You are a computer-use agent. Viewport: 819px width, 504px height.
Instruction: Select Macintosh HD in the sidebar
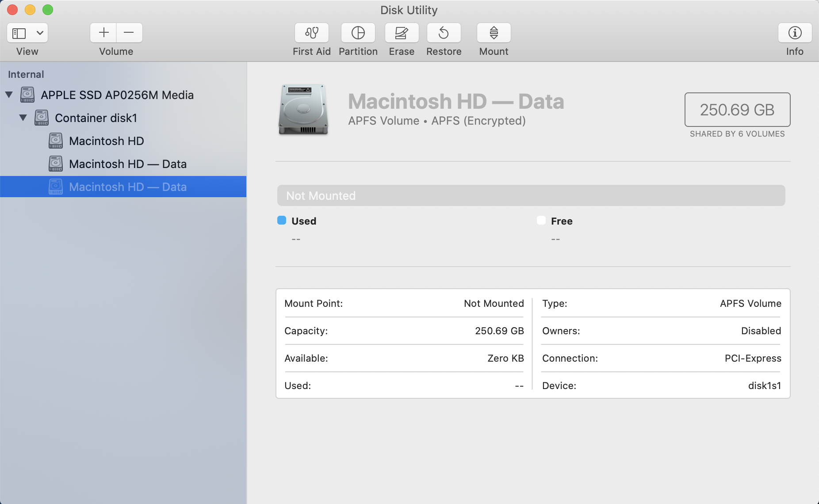(x=106, y=141)
